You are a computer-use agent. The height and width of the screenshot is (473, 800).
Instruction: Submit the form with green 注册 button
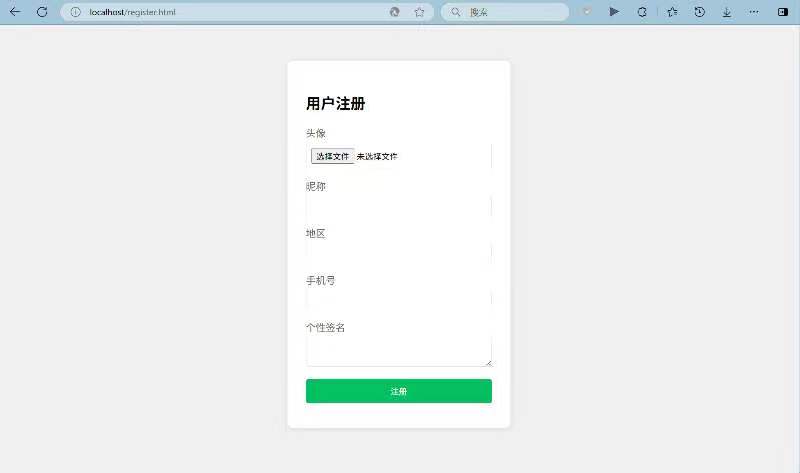[398, 391]
